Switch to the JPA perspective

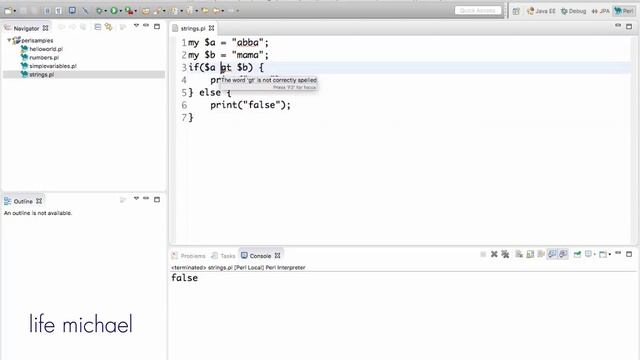pos(600,11)
